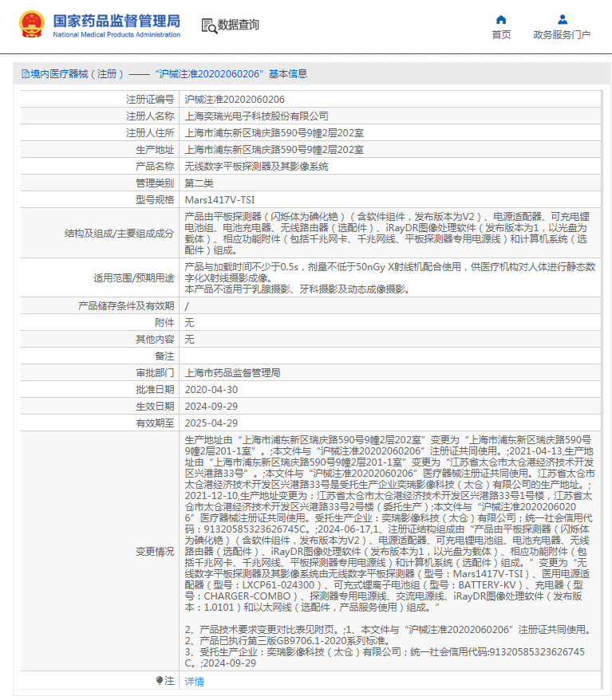
Task: Click the bulb icon beside 注
Action: [x=159, y=680]
